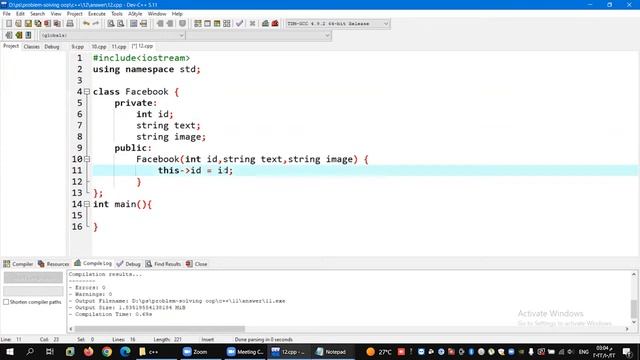
Task: Select the Debug tab in left panel
Action: click(x=52, y=47)
